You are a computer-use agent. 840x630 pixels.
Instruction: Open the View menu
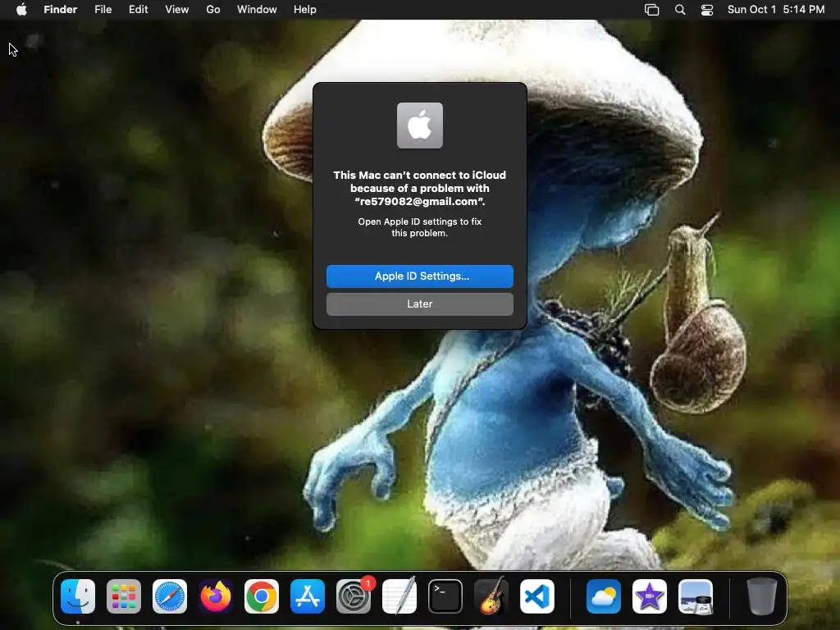coord(177,10)
